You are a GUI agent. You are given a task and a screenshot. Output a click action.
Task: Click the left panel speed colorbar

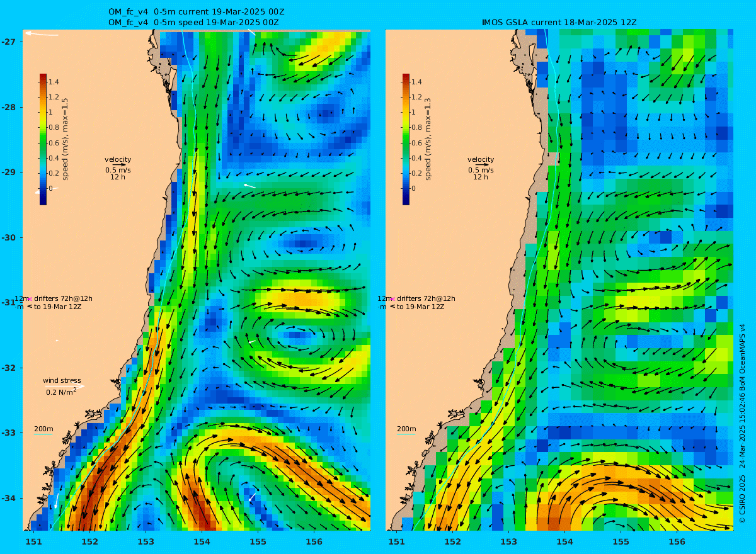(x=43, y=140)
